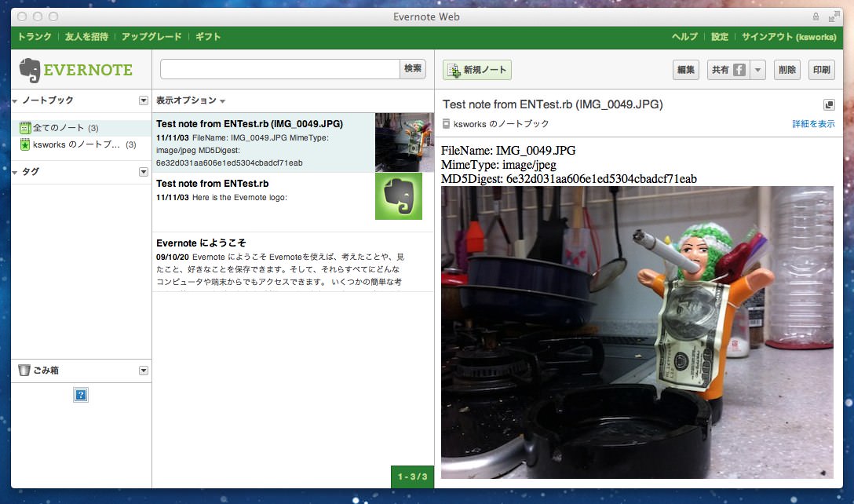Click the ノートブック section heading

(x=48, y=100)
